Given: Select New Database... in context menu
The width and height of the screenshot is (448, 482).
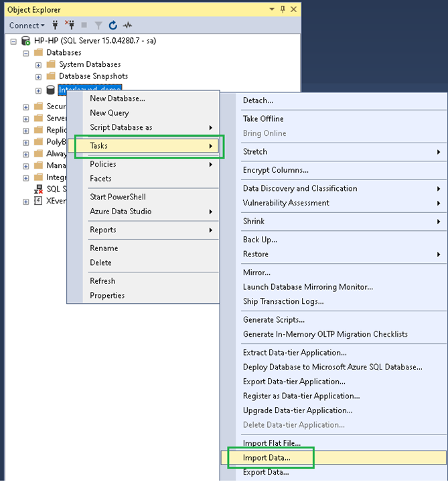Looking at the screenshot, I should (143, 98).
